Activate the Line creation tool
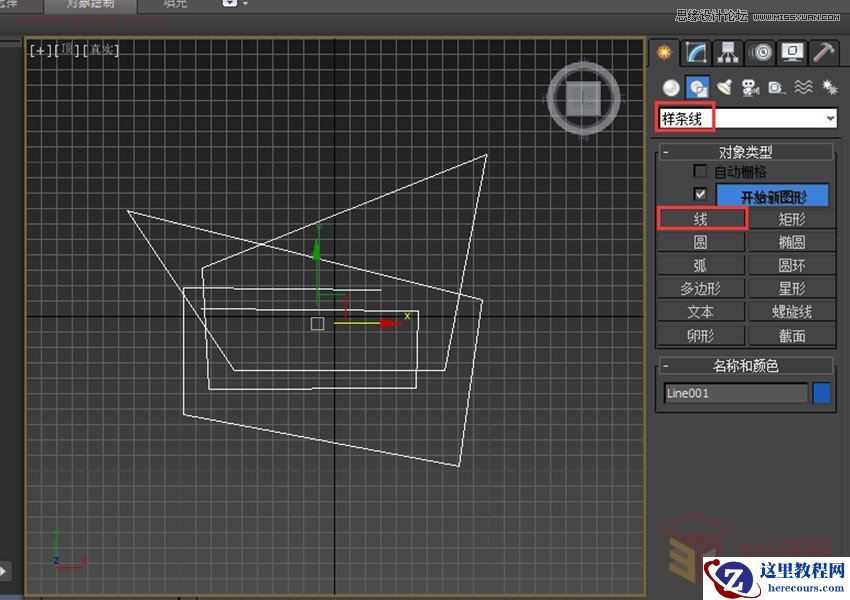 (x=701, y=218)
